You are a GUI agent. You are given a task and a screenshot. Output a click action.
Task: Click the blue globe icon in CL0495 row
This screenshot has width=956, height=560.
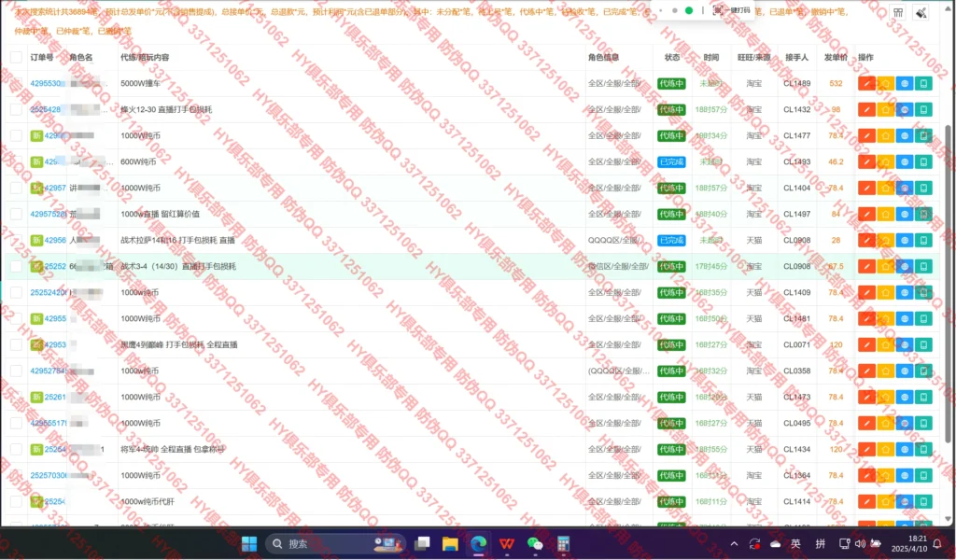[904, 424]
